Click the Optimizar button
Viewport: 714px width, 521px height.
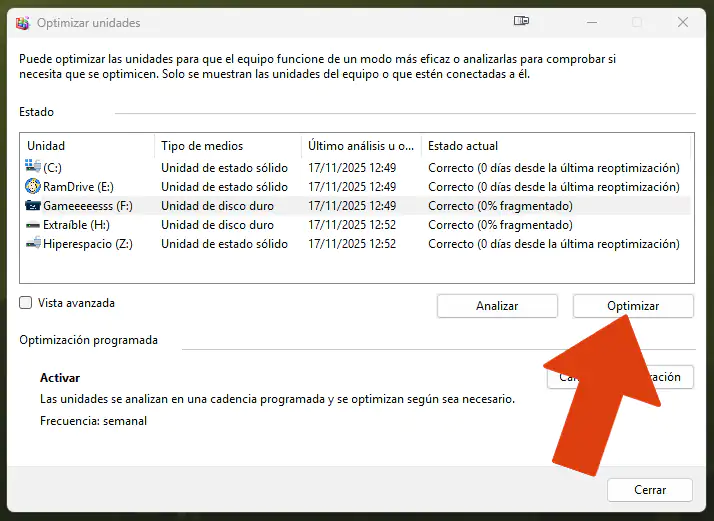pyautogui.click(x=633, y=306)
